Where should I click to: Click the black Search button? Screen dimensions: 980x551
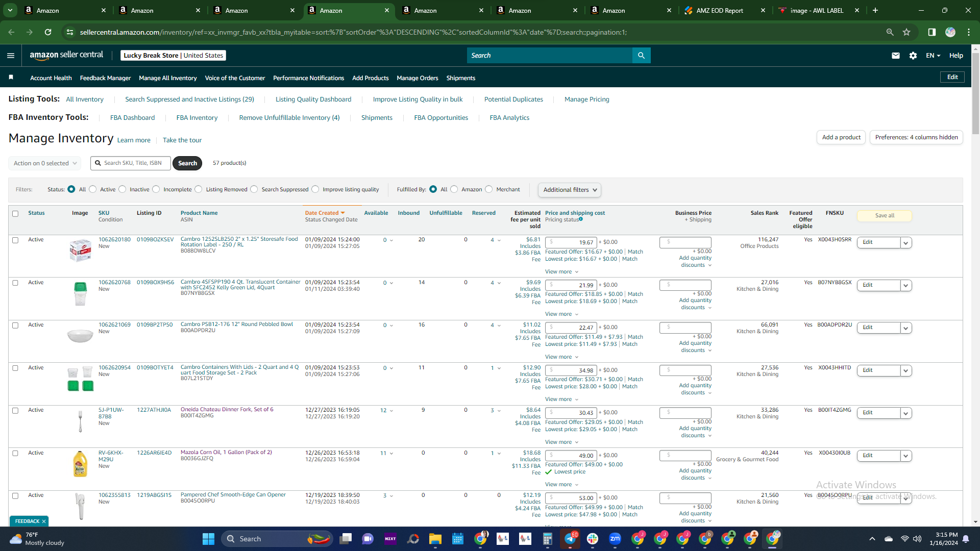click(x=187, y=163)
